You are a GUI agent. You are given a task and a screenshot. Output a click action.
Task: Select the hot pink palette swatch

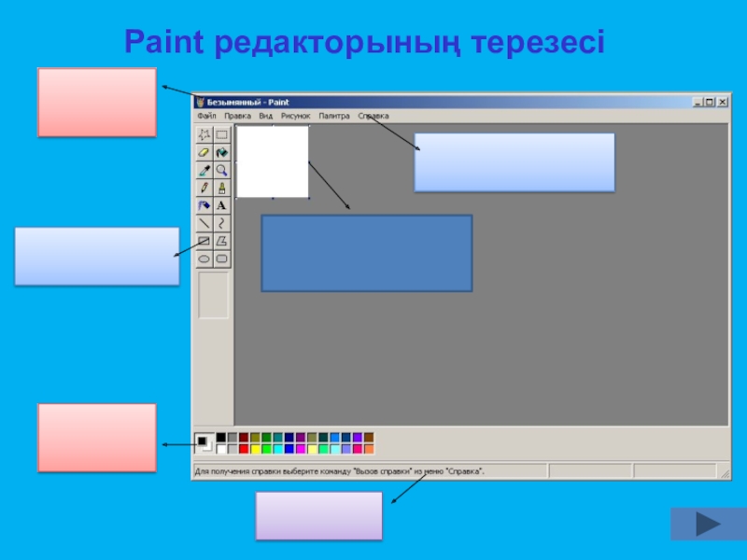358,449
